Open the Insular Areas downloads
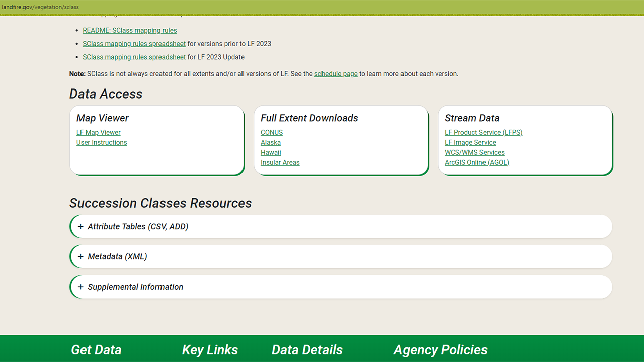The width and height of the screenshot is (644, 362). pyautogui.click(x=280, y=162)
